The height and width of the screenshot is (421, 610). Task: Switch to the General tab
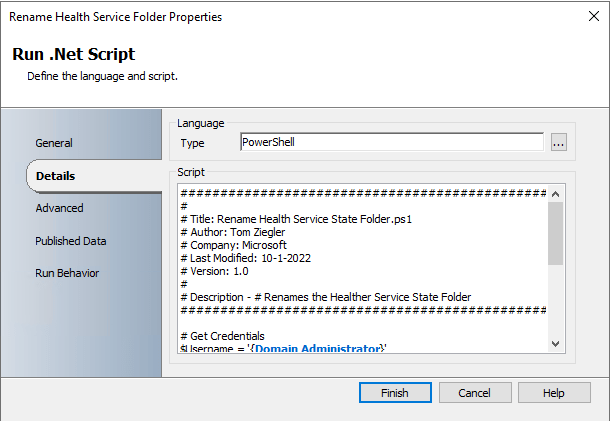coord(54,143)
